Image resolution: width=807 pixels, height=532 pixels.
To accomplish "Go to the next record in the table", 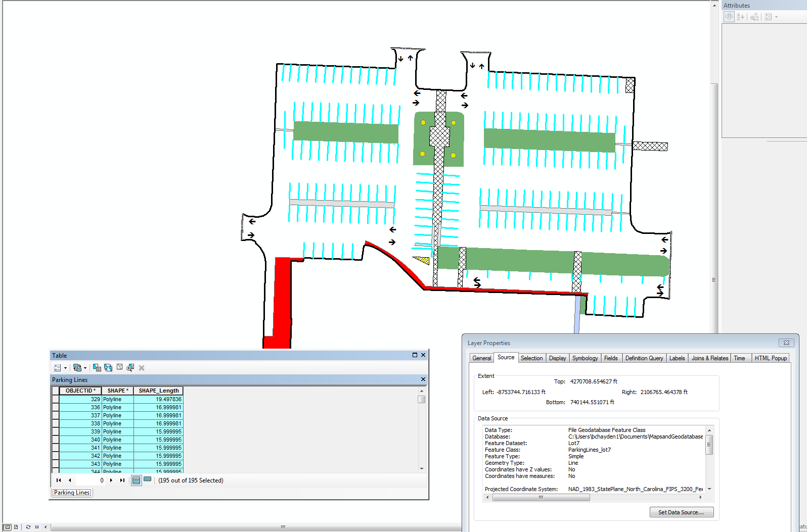I will point(111,480).
